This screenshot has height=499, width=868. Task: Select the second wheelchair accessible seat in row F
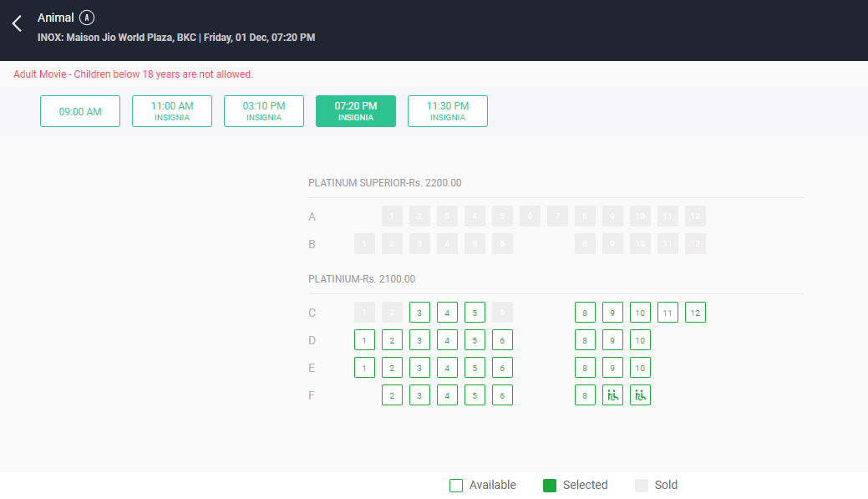(x=640, y=395)
